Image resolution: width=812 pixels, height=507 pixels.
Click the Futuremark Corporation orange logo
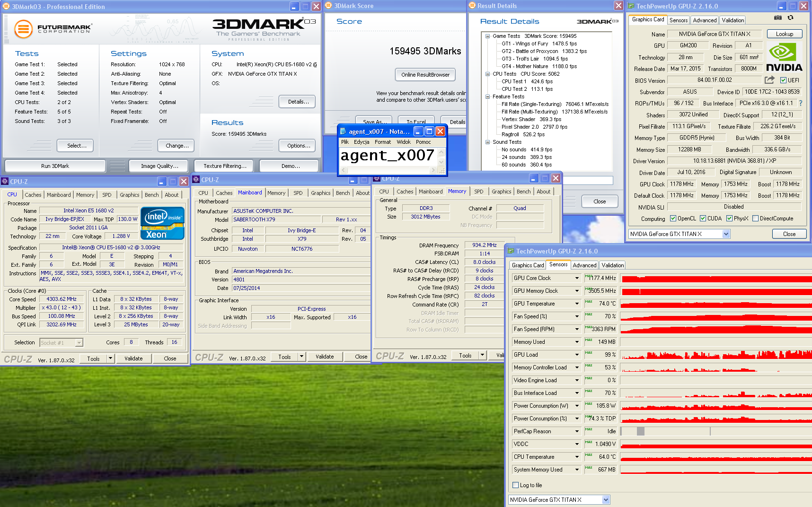coord(23,29)
